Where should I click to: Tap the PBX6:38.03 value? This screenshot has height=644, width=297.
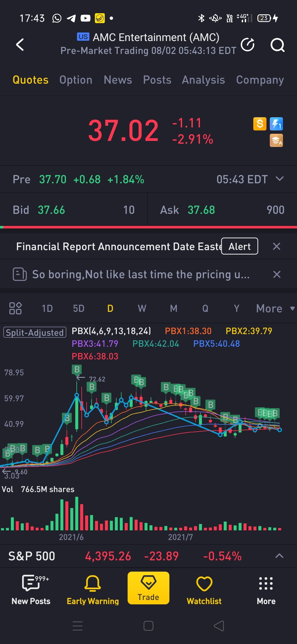click(95, 356)
